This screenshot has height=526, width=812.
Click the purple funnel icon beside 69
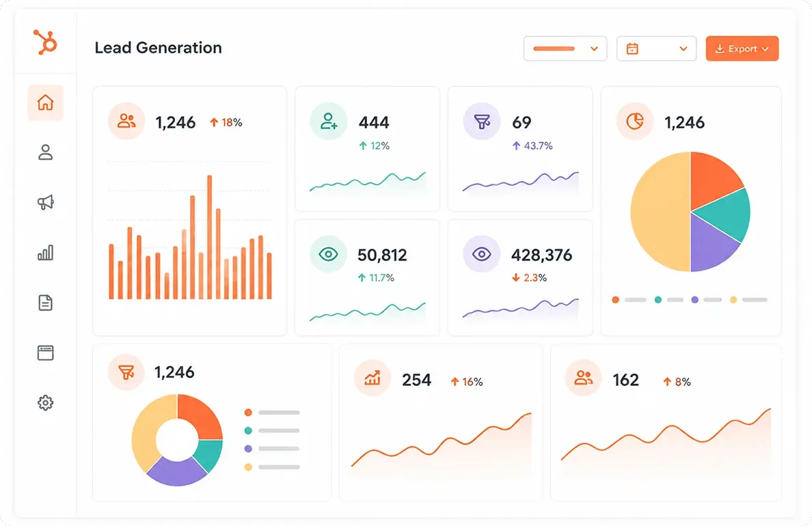pyautogui.click(x=482, y=121)
